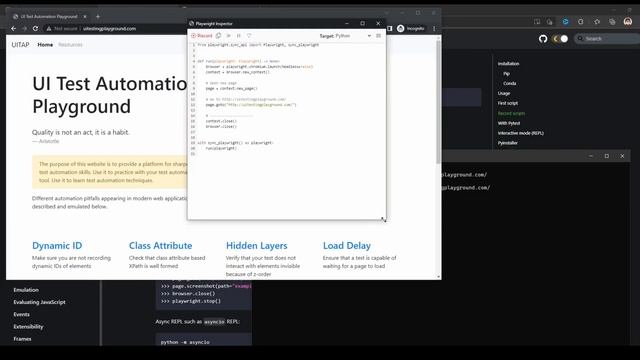The height and width of the screenshot is (360, 640).
Task: Open Extensibility in the docs left sidebar
Action: pos(28,327)
